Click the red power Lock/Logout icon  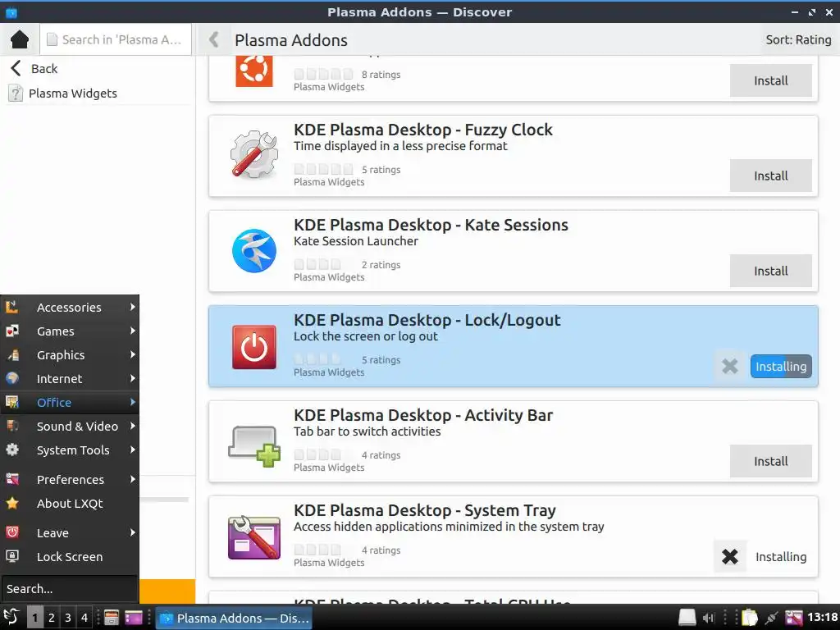pos(254,347)
